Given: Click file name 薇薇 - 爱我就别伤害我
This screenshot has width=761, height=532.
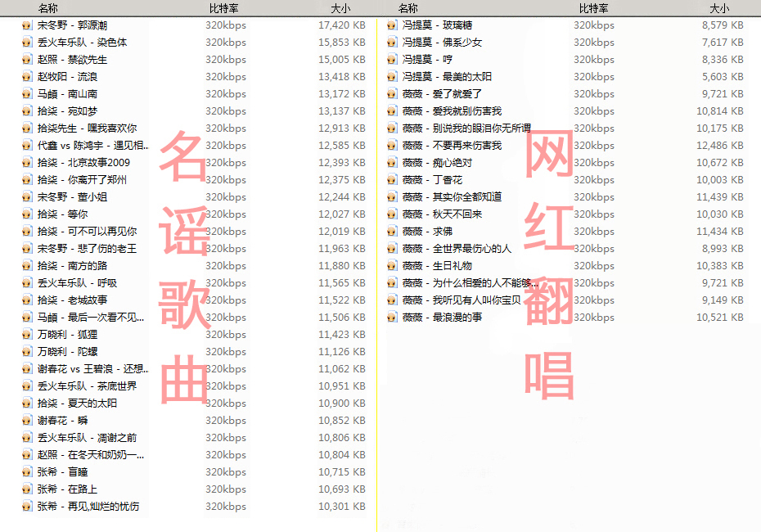Looking at the screenshot, I should [452, 111].
